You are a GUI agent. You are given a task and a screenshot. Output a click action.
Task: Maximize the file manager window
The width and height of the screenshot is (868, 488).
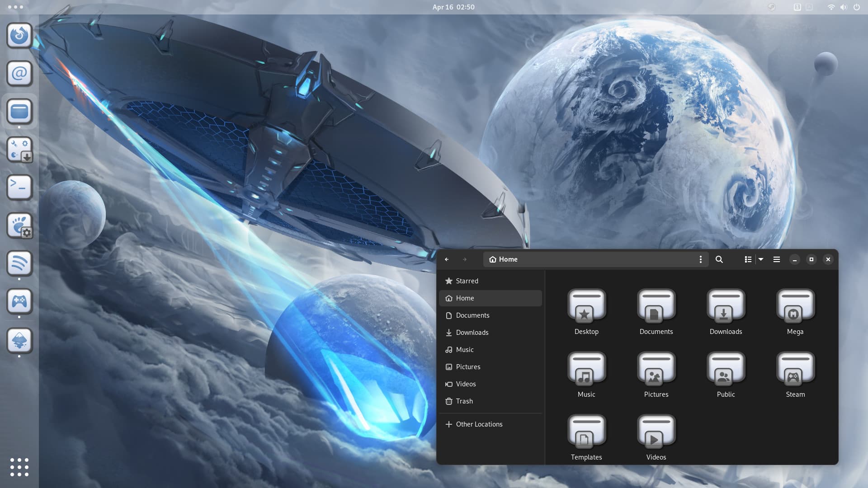811,259
